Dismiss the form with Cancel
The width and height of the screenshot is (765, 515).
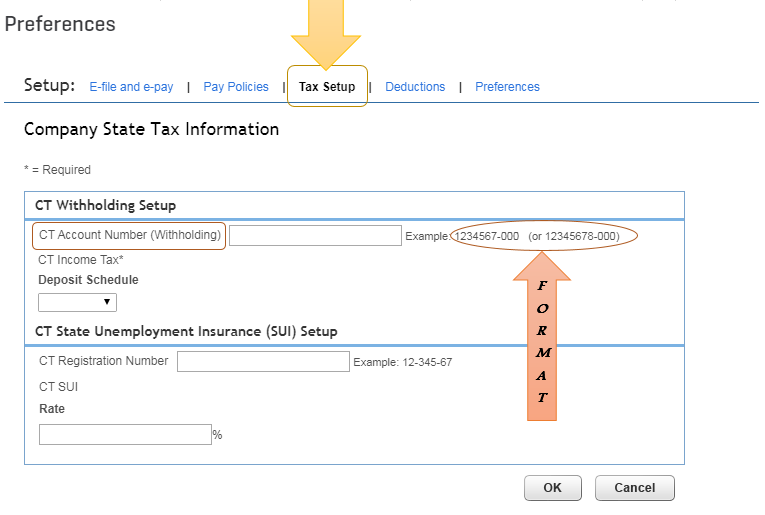[x=635, y=488]
